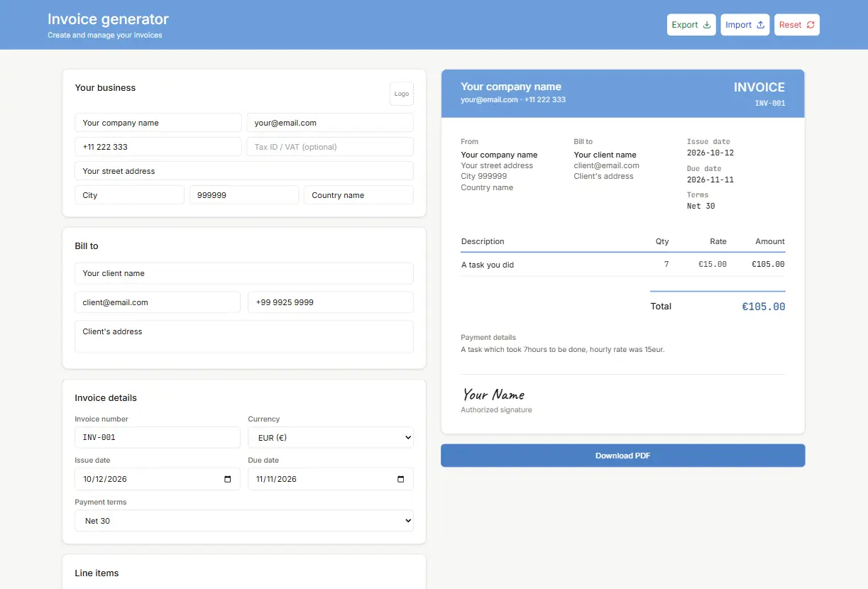Focus the client phone +99 9925 9999
The image size is (868, 589).
[x=331, y=302]
